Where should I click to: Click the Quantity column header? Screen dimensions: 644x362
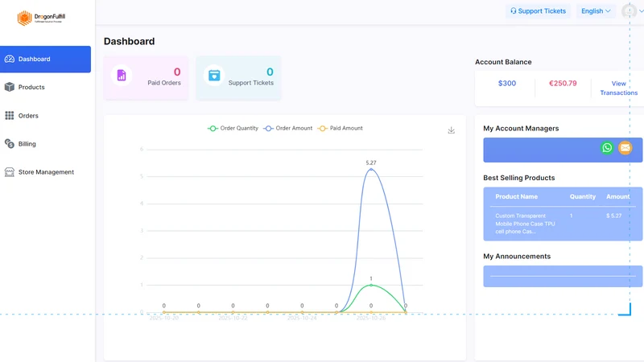pyautogui.click(x=582, y=196)
